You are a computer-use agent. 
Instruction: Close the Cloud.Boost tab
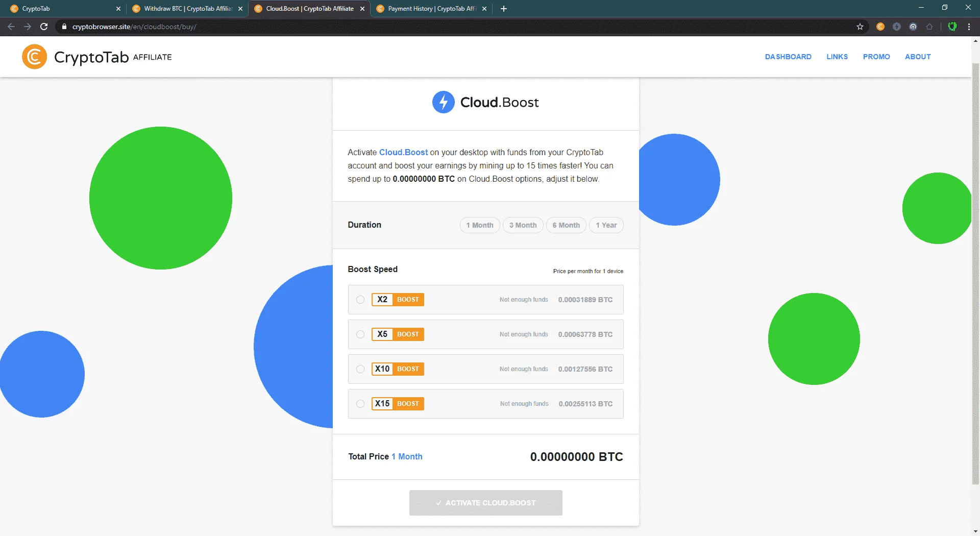pyautogui.click(x=362, y=9)
